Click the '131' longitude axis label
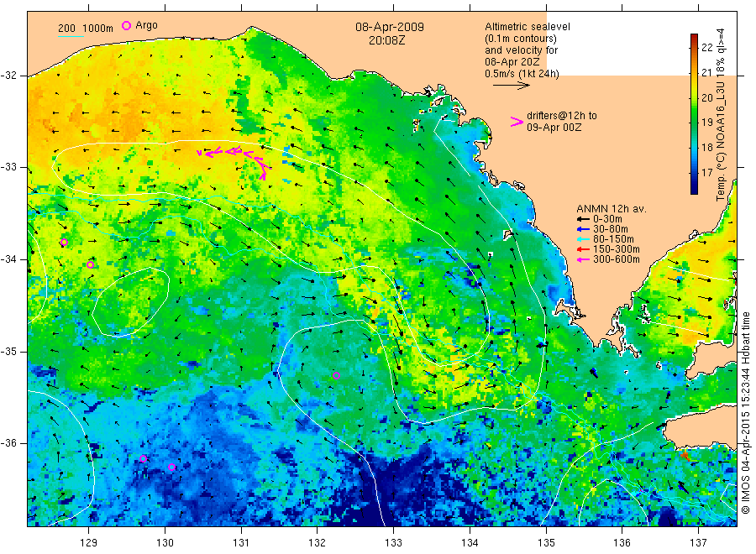The width and height of the screenshot is (756, 554). coord(241,543)
